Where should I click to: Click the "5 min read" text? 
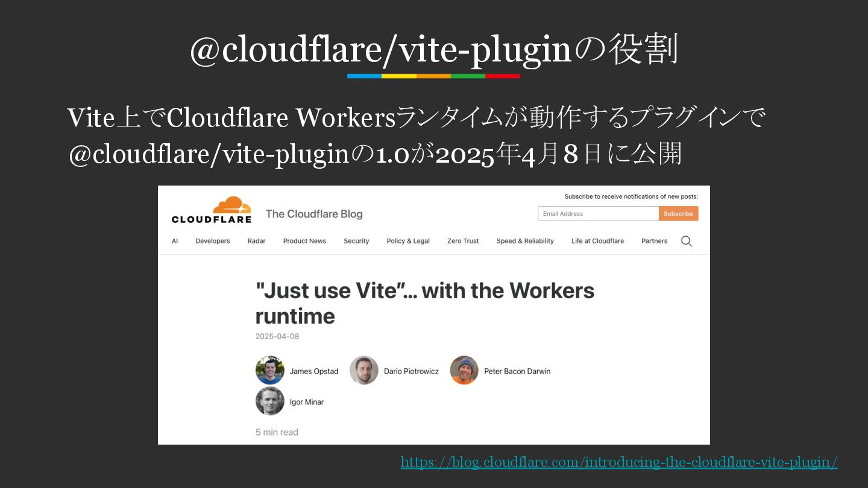(277, 432)
